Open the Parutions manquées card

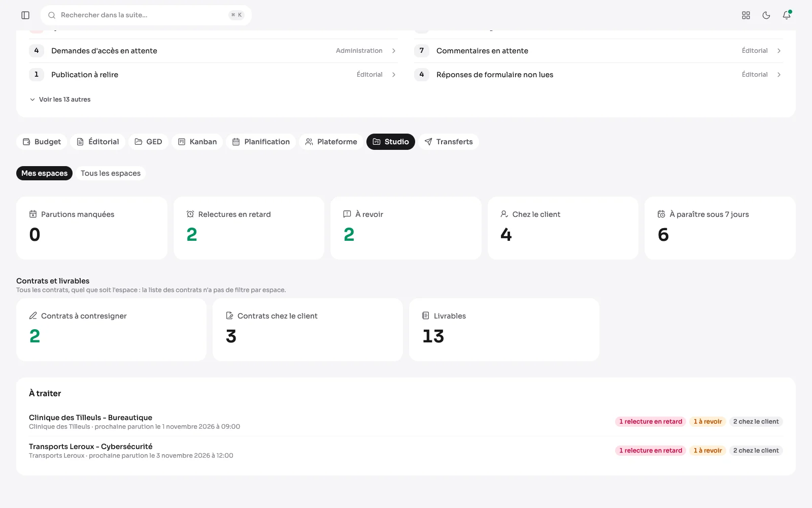pos(92,228)
